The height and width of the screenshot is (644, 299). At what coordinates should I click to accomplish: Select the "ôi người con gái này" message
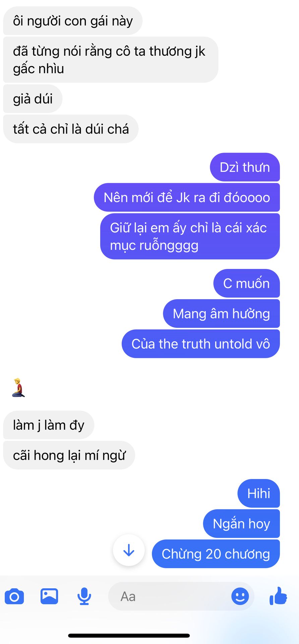(73, 21)
